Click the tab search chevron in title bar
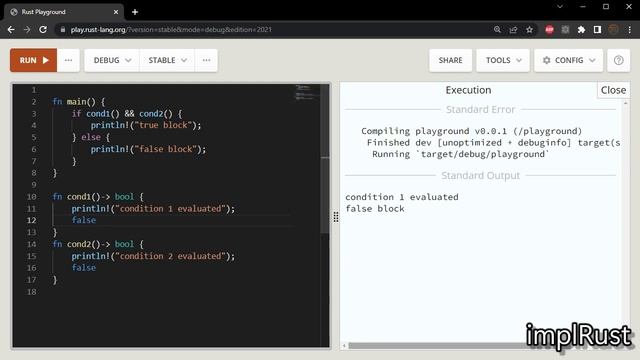This screenshot has width=640, height=360. [x=560, y=7]
